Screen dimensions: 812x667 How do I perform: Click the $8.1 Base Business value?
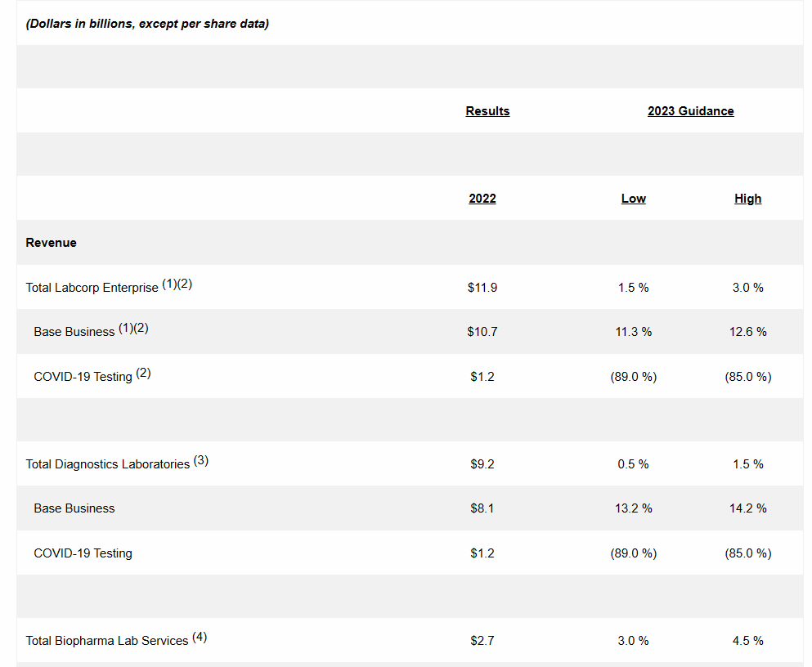pyautogui.click(x=482, y=508)
